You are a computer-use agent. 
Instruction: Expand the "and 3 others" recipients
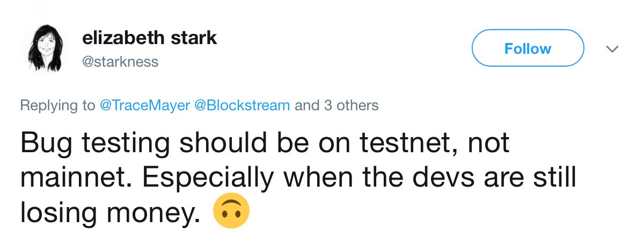tap(336, 105)
